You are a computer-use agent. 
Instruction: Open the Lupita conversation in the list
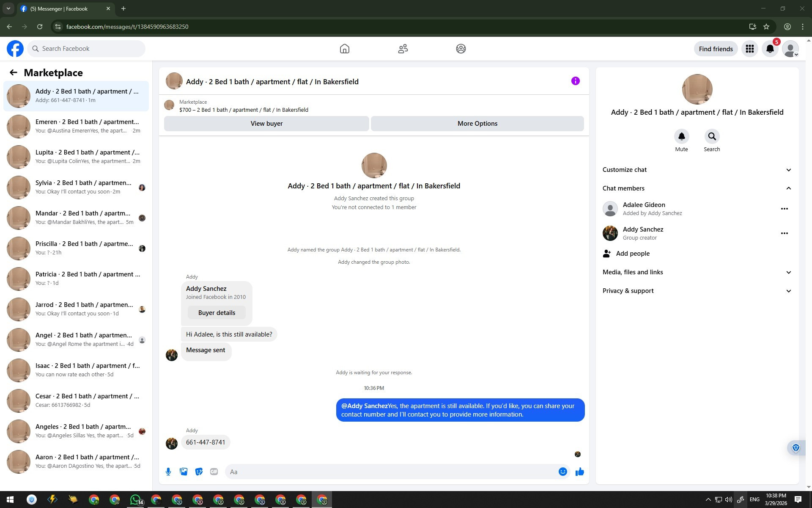[76, 157]
